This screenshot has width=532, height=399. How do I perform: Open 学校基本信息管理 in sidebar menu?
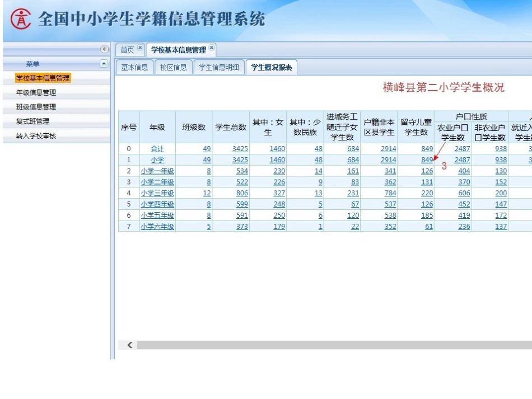click(x=43, y=78)
